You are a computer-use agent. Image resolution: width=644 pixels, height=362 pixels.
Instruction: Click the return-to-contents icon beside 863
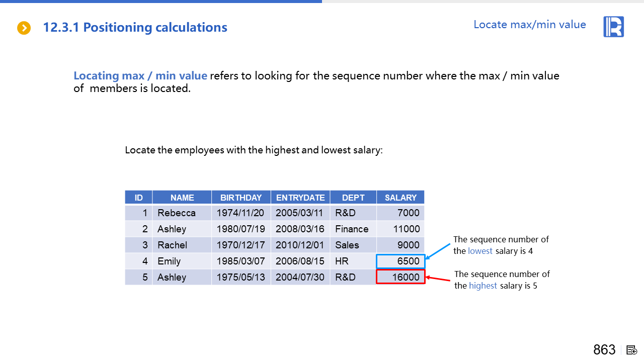(631, 350)
